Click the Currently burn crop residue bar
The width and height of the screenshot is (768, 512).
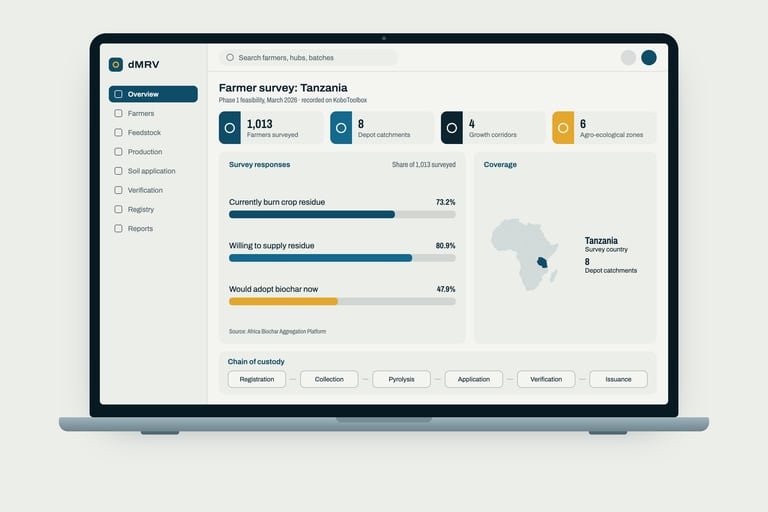(x=342, y=215)
